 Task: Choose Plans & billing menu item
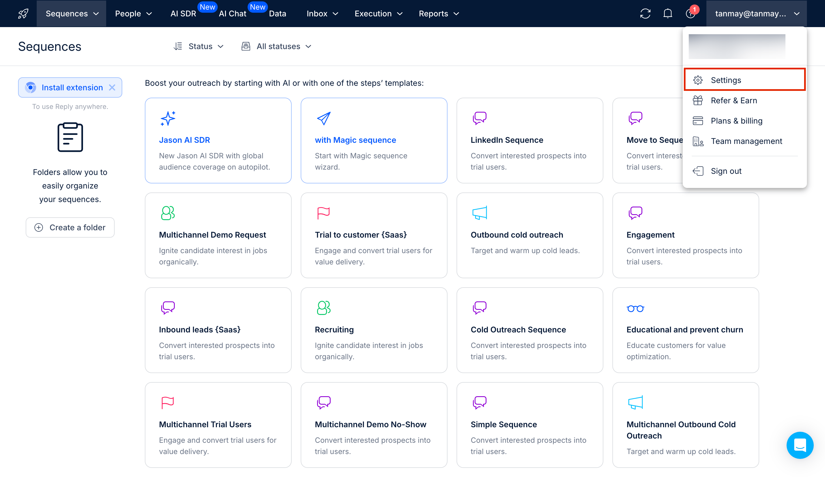(x=736, y=121)
